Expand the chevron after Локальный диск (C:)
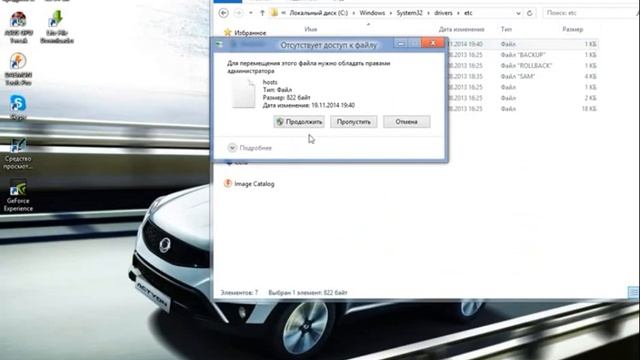 click(353, 13)
